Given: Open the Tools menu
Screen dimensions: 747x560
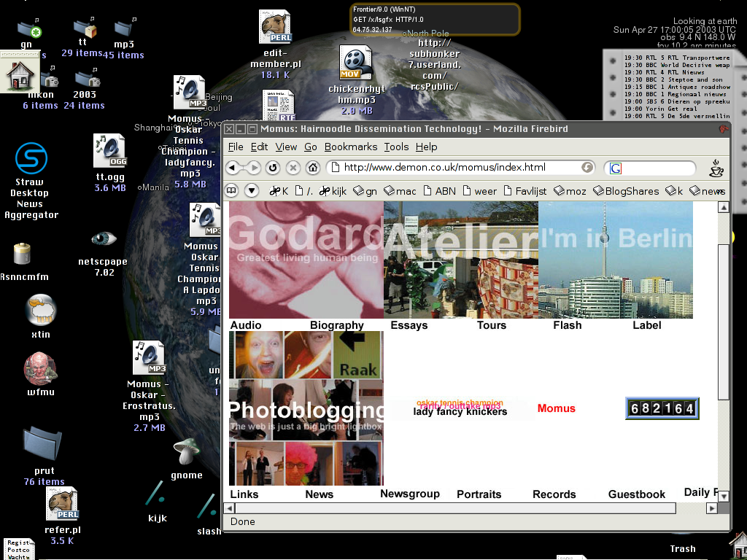Looking at the screenshot, I should tap(396, 147).
